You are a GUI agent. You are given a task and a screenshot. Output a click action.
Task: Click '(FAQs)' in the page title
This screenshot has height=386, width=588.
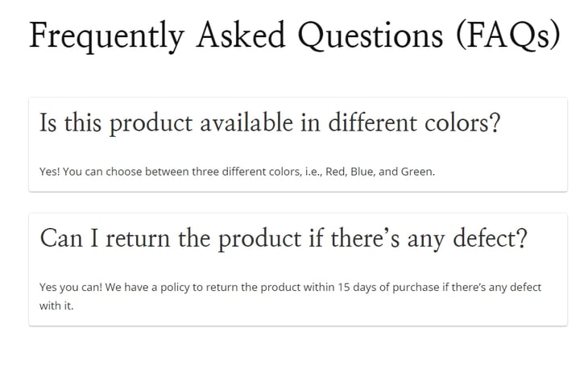(508, 35)
